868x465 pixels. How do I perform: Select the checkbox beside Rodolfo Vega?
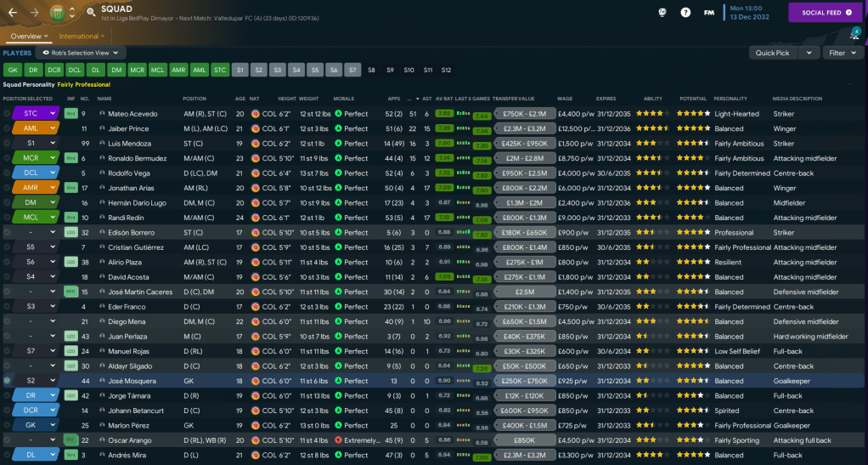(7, 173)
